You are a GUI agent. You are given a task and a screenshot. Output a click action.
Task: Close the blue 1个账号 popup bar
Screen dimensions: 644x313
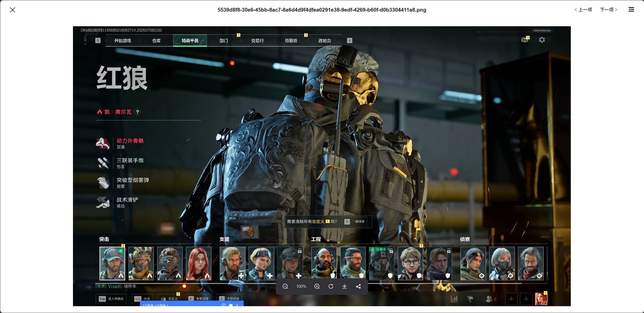(x=237, y=305)
